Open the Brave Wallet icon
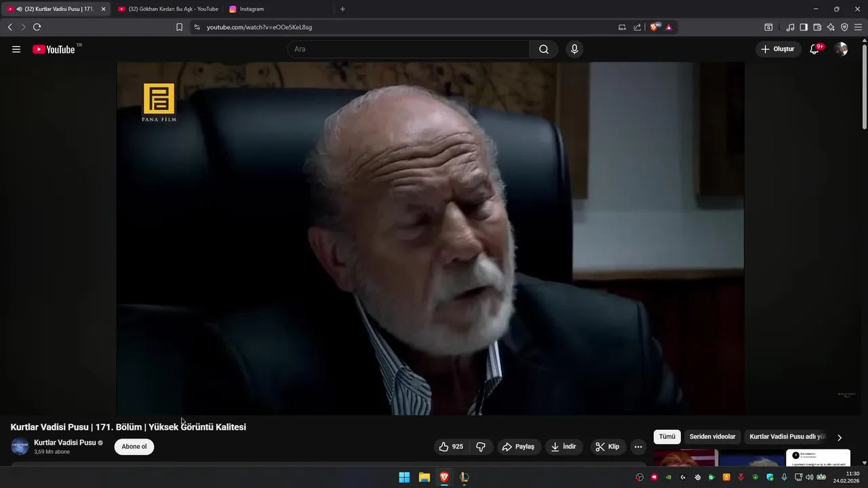 [x=817, y=27]
